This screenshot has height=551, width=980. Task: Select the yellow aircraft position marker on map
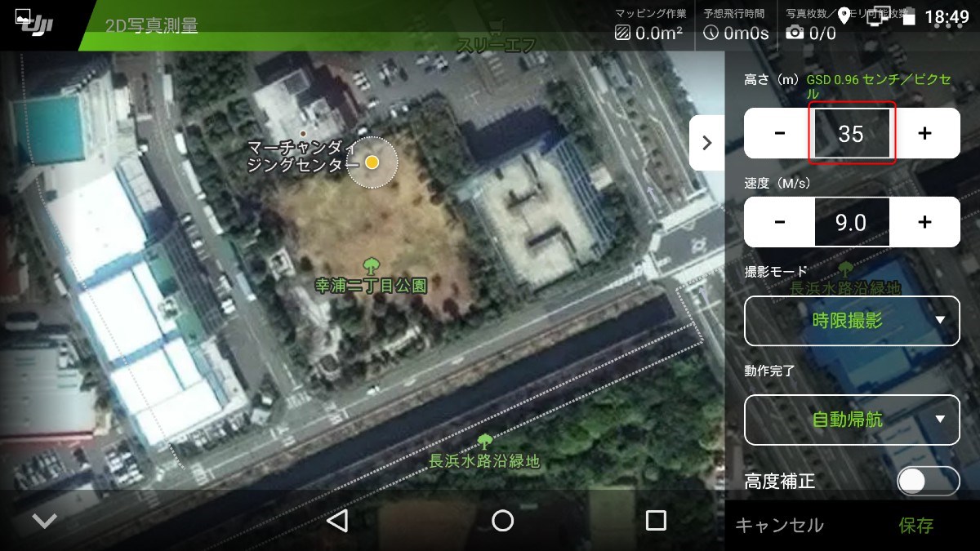372,162
